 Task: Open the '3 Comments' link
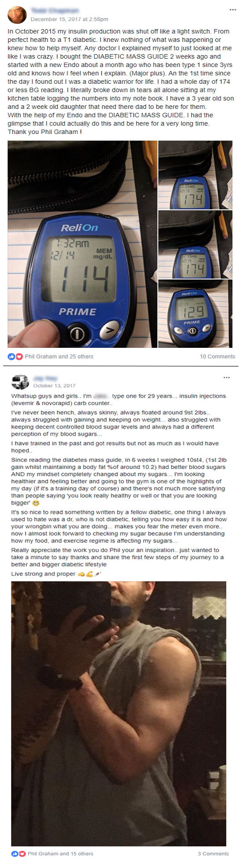coord(213,853)
